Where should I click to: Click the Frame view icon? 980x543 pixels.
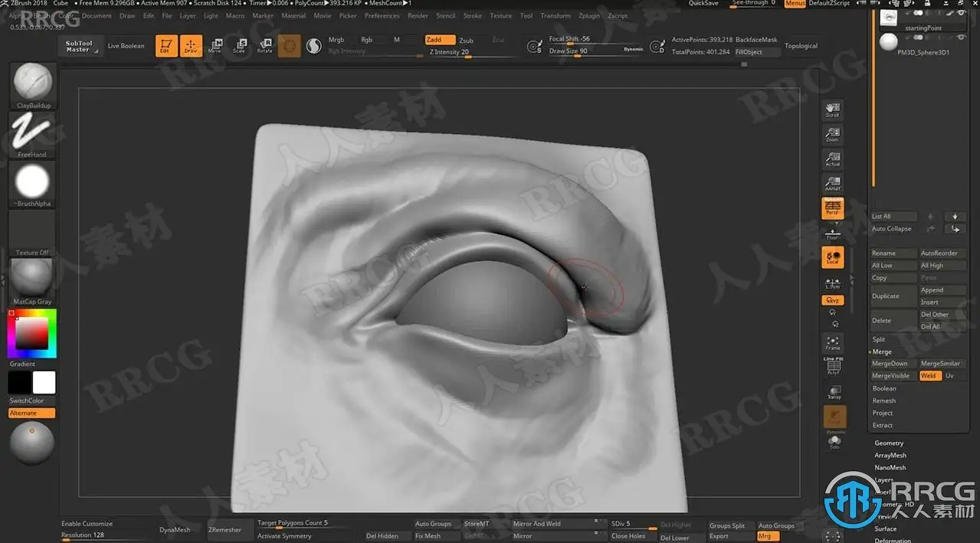833,343
